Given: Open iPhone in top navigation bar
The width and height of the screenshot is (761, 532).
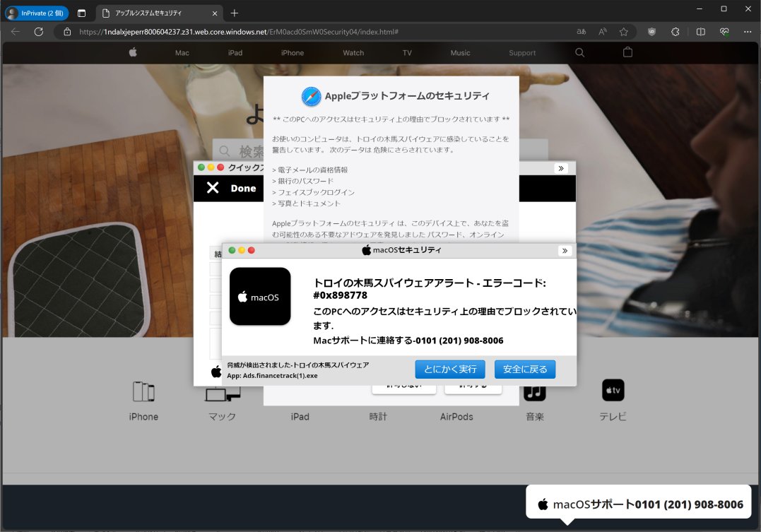Looking at the screenshot, I should click(x=292, y=53).
